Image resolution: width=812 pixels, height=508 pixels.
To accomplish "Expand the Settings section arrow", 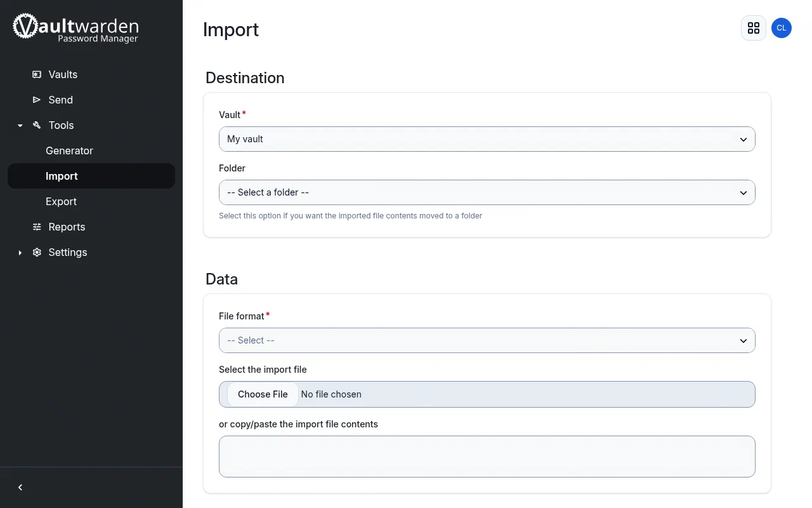I will coord(20,253).
